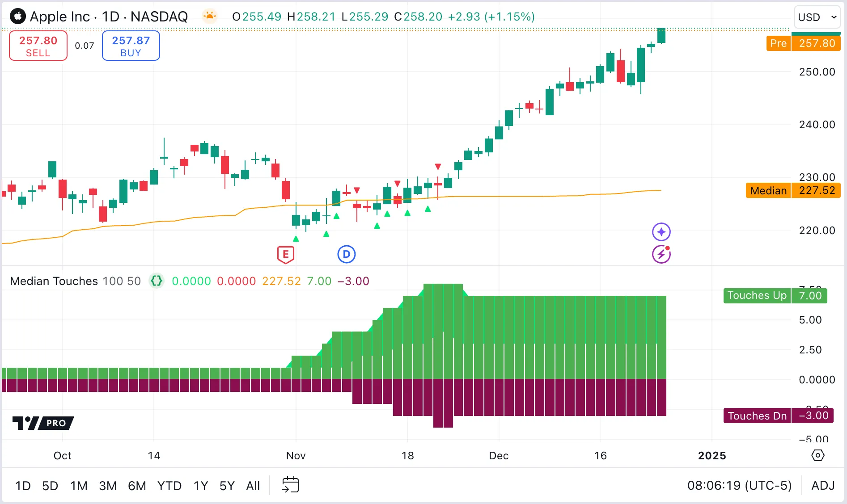
Task: Open the earnings 'E' marker
Action: [x=285, y=255]
